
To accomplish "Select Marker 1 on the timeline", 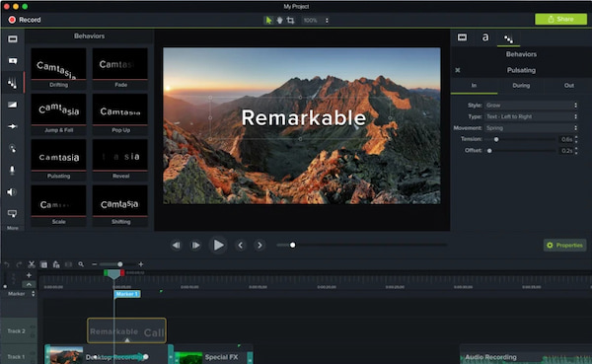I will point(127,294).
